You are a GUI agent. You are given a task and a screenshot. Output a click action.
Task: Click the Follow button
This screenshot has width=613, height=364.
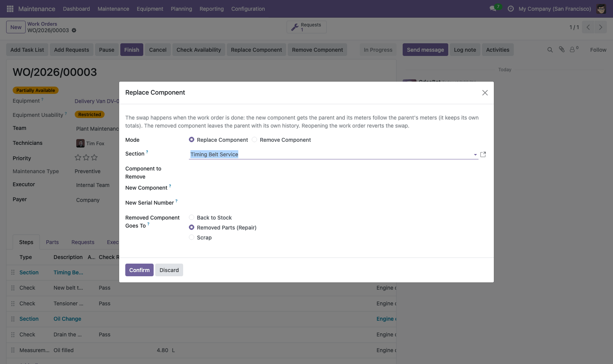click(598, 50)
